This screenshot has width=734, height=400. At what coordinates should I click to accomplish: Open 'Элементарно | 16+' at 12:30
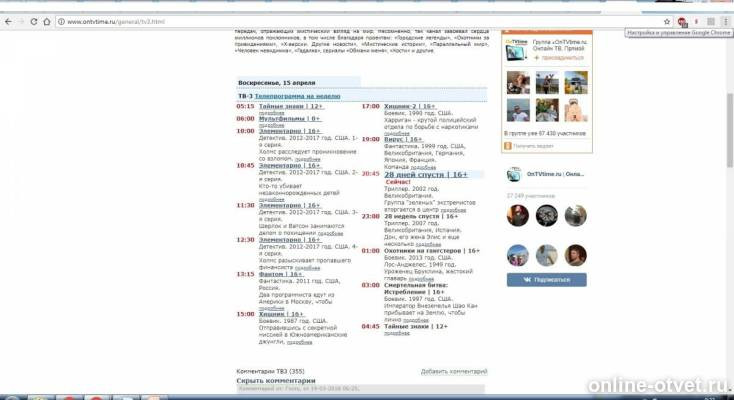coord(290,240)
